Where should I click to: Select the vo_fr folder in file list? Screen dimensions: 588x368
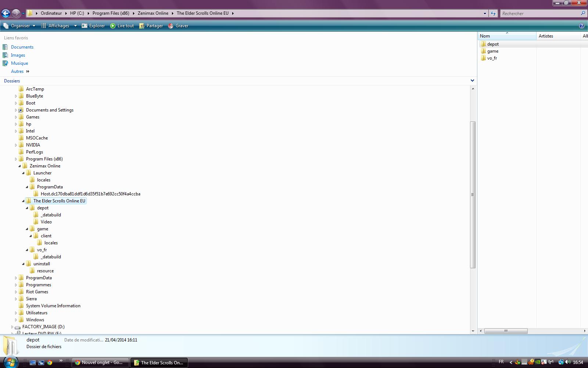[x=492, y=58]
